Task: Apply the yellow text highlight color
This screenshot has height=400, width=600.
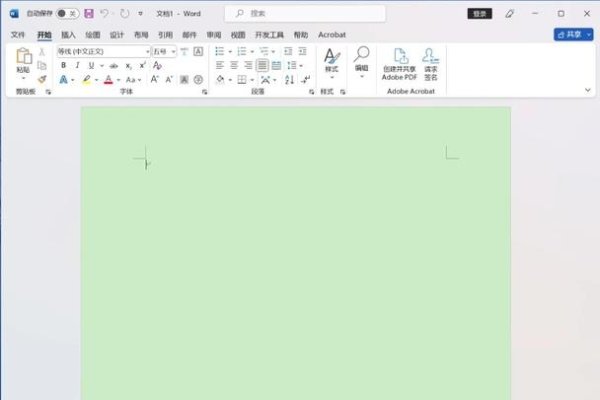Action: click(x=87, y=80)
